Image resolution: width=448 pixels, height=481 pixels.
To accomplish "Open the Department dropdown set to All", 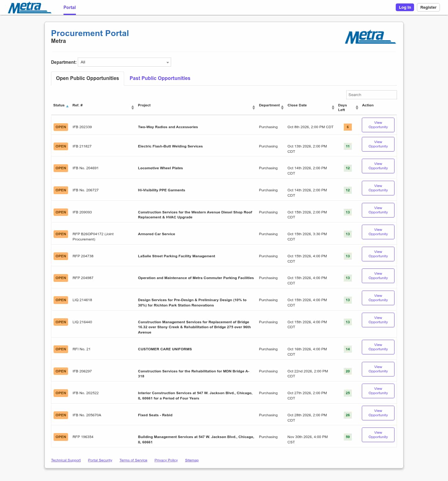I will [124, 62].
